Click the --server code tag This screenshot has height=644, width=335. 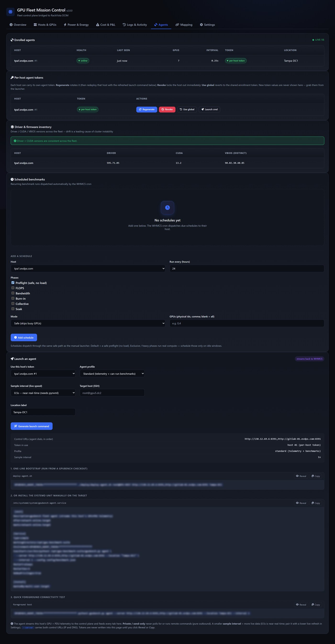coord(28,628)
